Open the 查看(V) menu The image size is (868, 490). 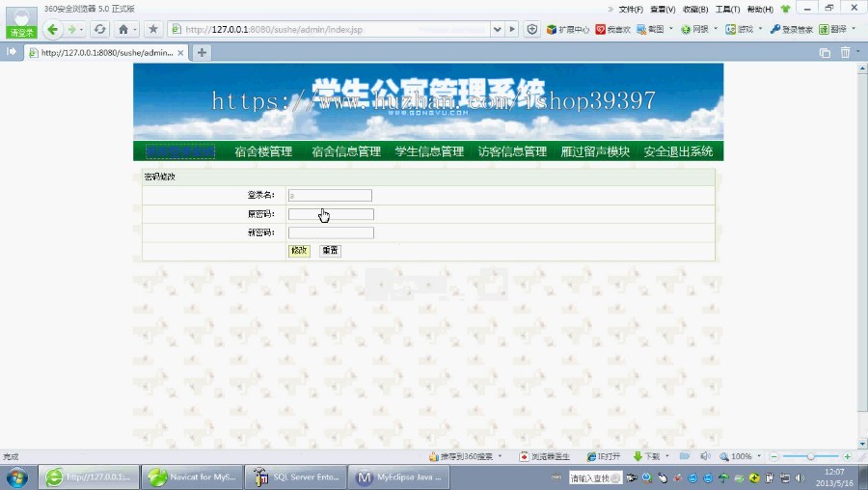pos(663,10)
